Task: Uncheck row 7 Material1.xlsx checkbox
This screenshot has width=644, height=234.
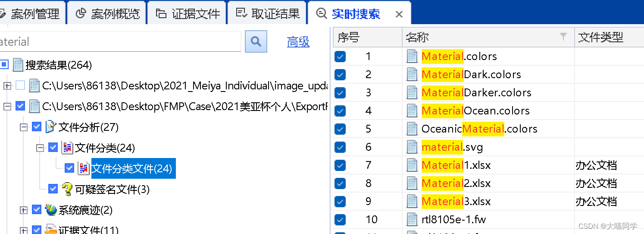Action: pos(341,165)
